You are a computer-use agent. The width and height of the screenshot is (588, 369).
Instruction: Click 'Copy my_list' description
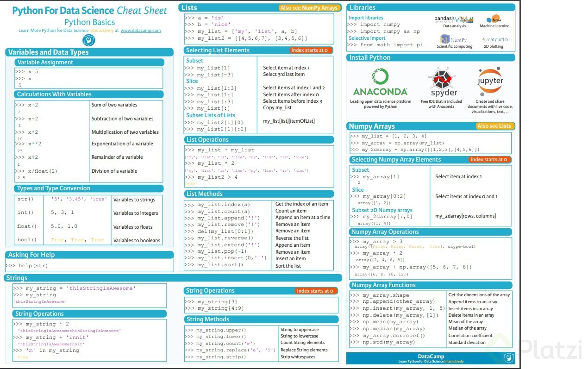click(277, 108)
